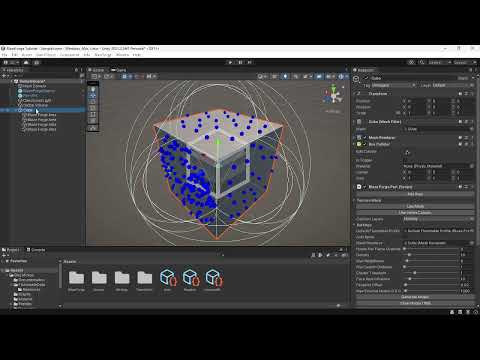Click the Generate button in Mass Forge component
This screenshot has width=480, height=360.
(x=415, y=297)
